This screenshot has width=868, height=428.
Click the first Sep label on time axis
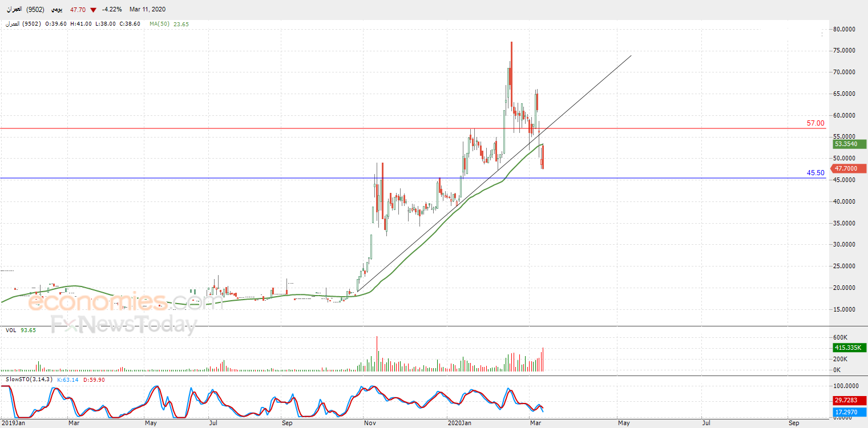point(287,423)
